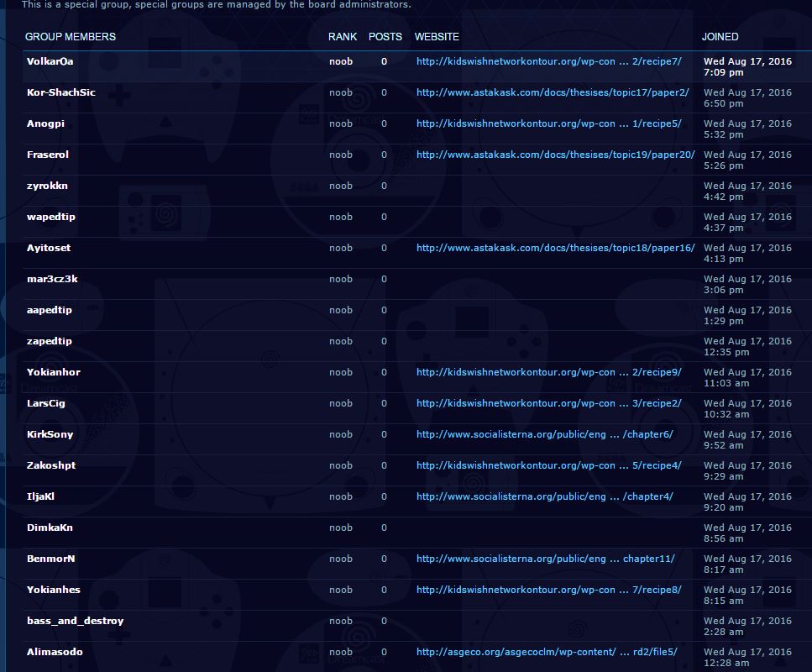The image size is (812, 672).
Task: Open member profile wapedtip
Action: 50,217
